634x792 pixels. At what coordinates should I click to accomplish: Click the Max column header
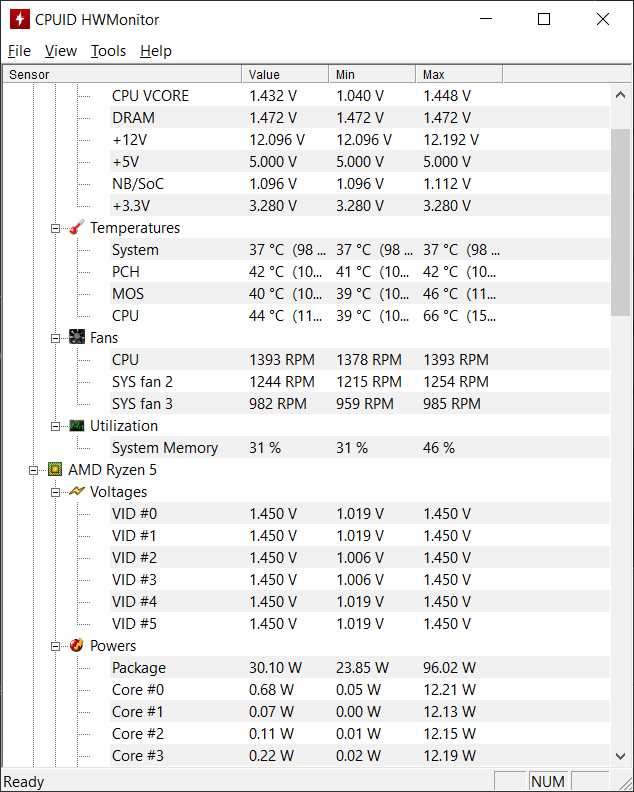coord(459,74)
